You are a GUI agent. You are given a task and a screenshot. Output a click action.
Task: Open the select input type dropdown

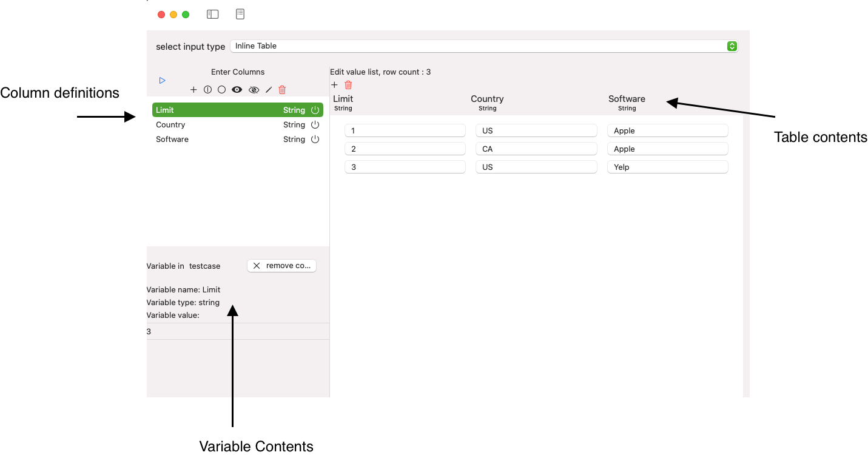(483, 45)
